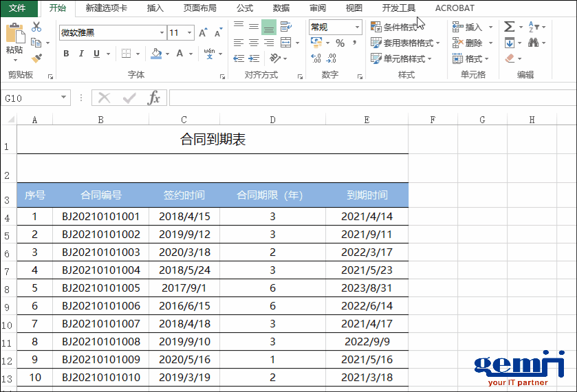Click the Fill down arrow icon

[x=510, y=43]
